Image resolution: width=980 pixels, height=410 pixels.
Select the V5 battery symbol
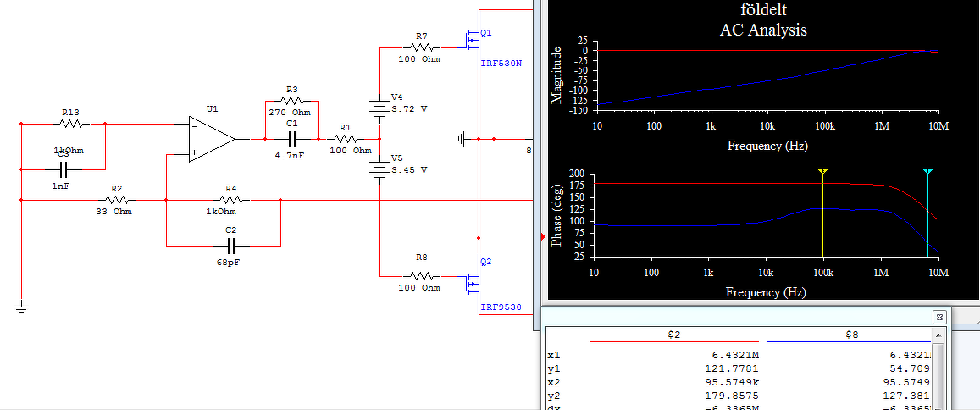379,169
